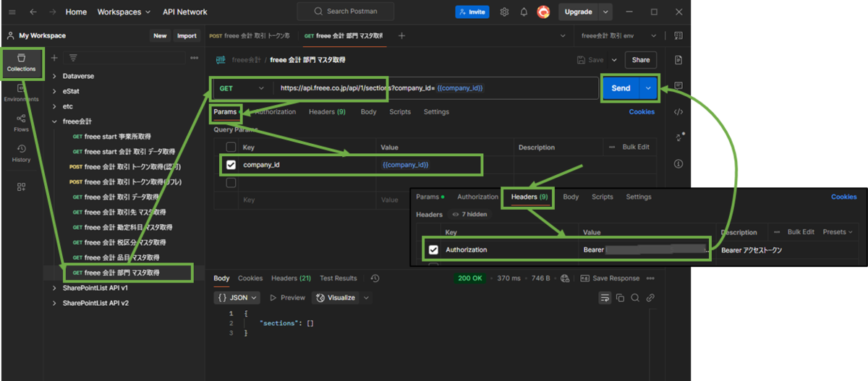Open the Test Results response tab
Image resolution: width=868 pixels, height=381 pixels.
(339, 278)
